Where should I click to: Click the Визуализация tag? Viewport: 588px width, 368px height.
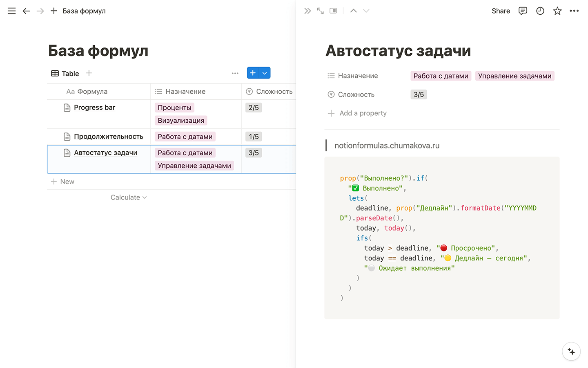181,121
